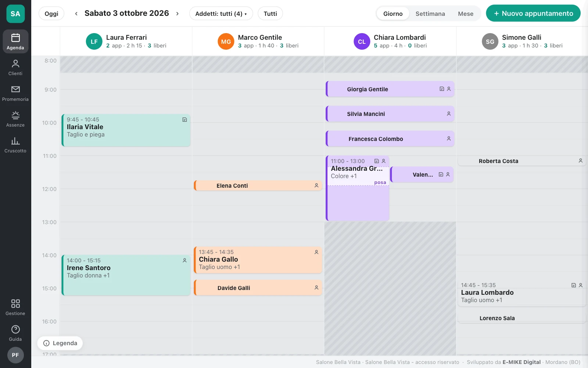Create a Nuovo appuntamento
This screenshot has width=588, height=368.
pyautogui.click(x=533, y=13)
